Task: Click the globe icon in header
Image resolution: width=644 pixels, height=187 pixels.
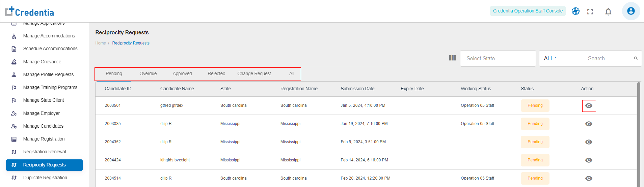Action: pos(575,11)
